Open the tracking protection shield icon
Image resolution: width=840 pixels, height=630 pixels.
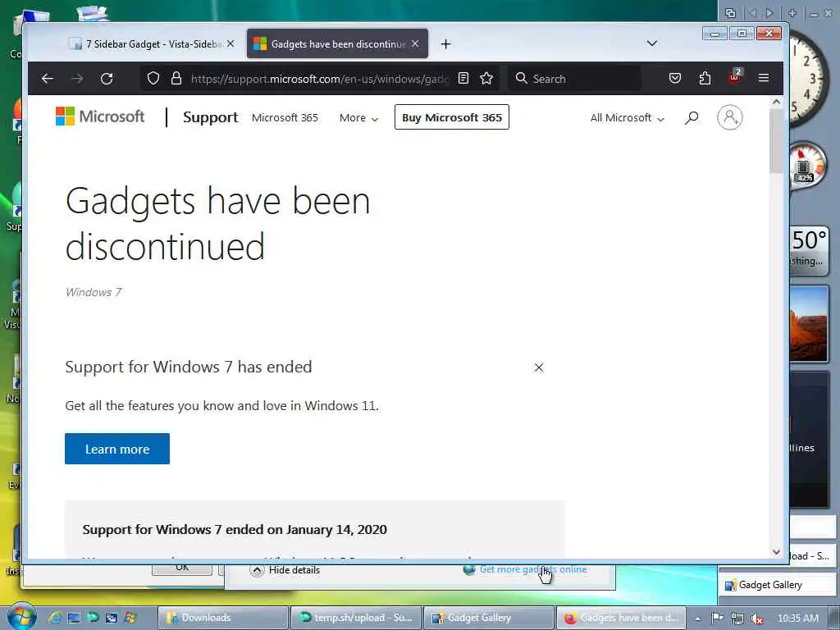click(x=153, y=79)
